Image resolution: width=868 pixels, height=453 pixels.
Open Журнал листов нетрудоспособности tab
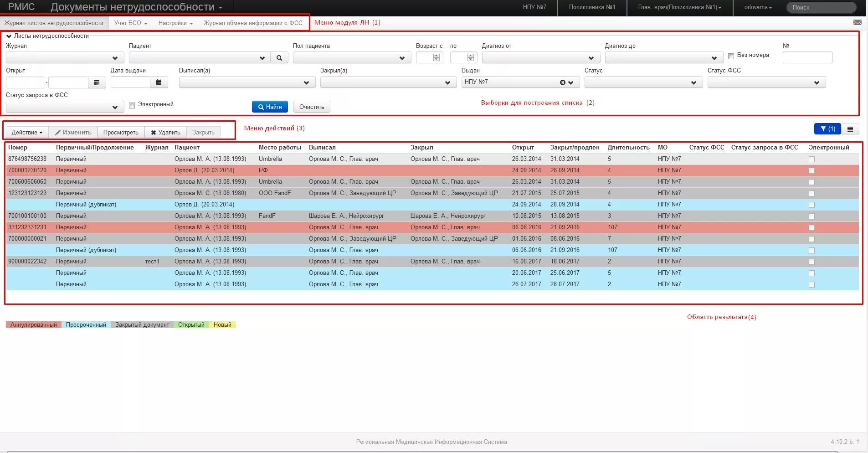54,23
